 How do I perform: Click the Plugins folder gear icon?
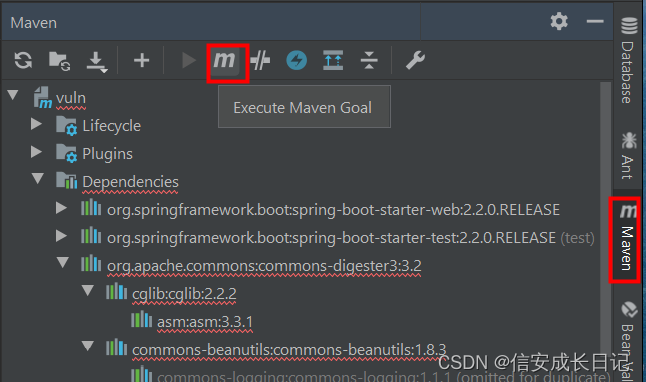click(x=66, y=153)
